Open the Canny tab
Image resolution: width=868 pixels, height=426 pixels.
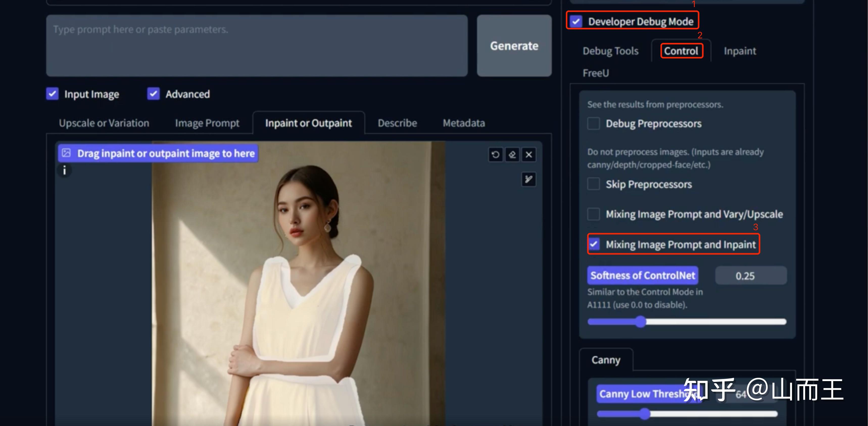(606, 360)
